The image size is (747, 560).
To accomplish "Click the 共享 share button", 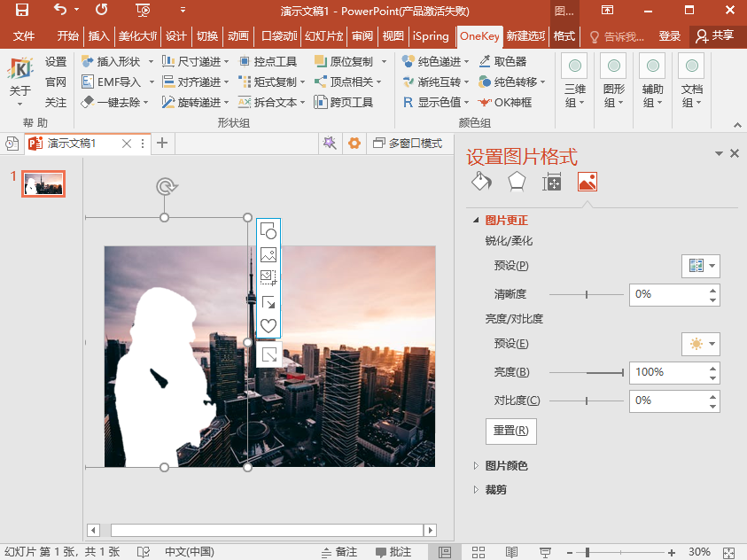I will coord(716,35).
